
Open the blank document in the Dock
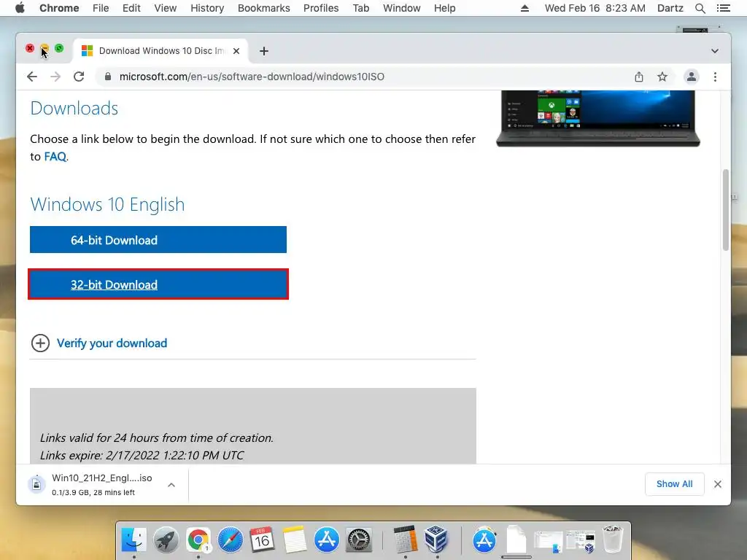pyautogui.click(x=516, y=540)
